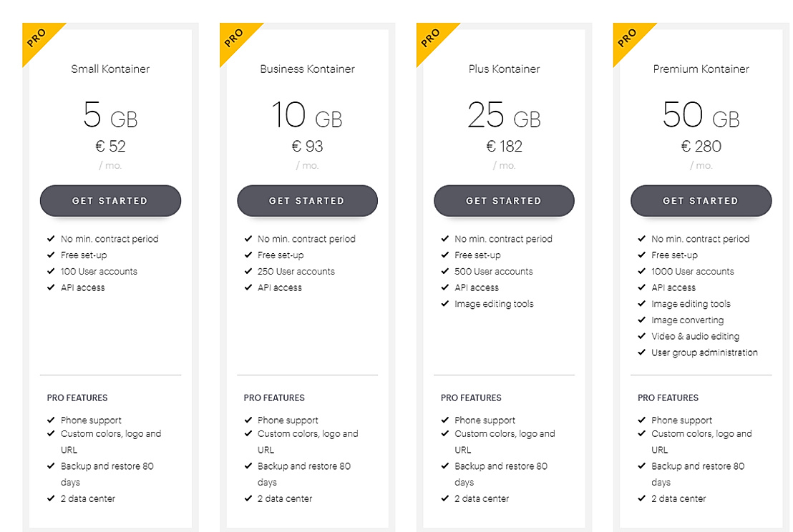
Task: Click the € 280 price label
Action: (701, 147)
